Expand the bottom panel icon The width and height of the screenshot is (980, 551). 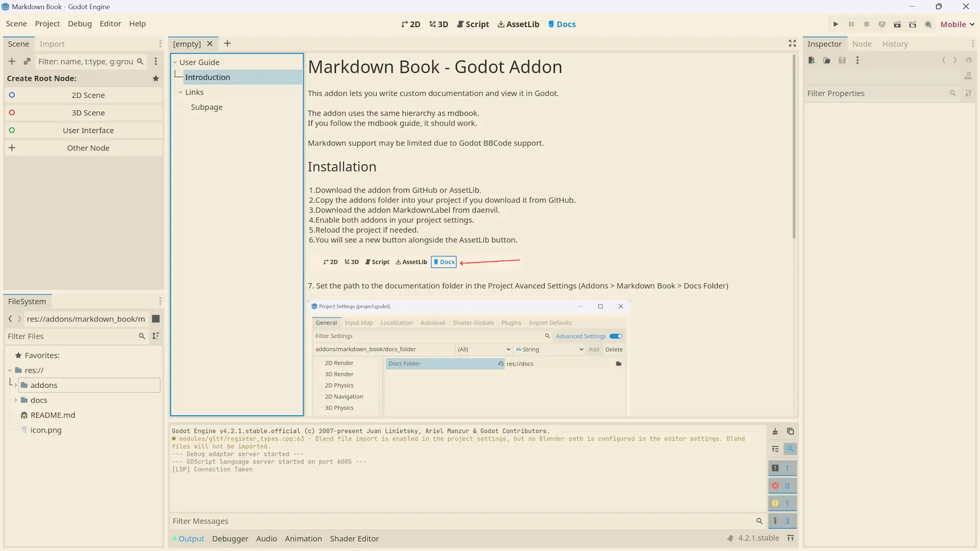click(790, 538)
